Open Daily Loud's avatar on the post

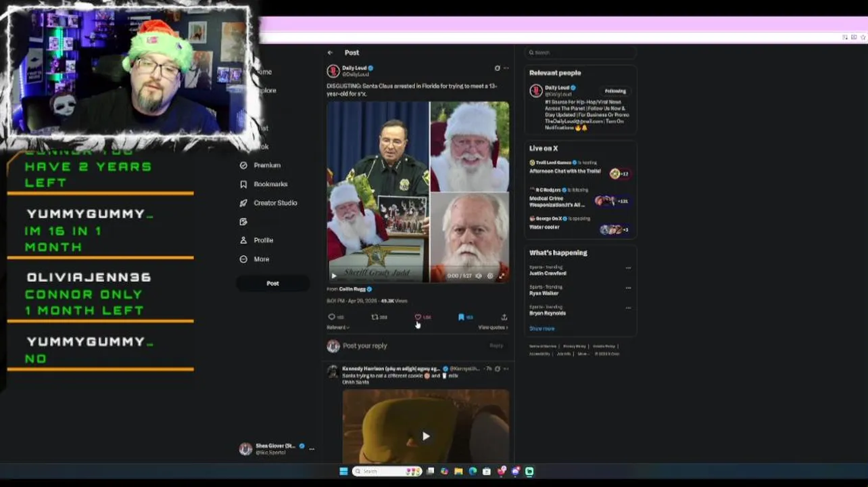tap(333, 71)
